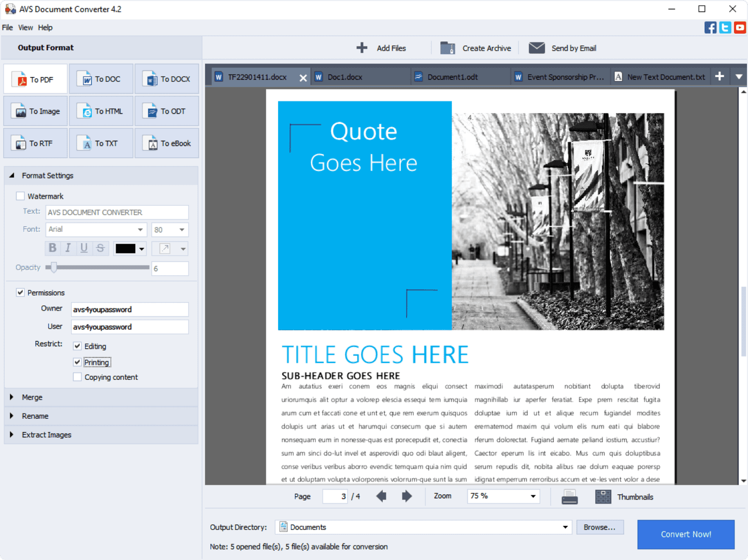Open the Facebook page icon
The height and width of the screenshot is (560, 748).
click(710, 27)
